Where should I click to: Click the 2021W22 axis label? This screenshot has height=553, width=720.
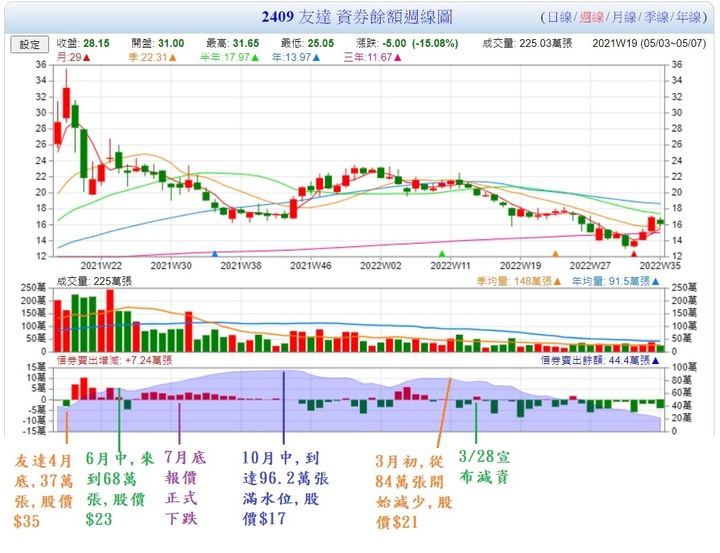pyautogui.click(x=101, y=266)
